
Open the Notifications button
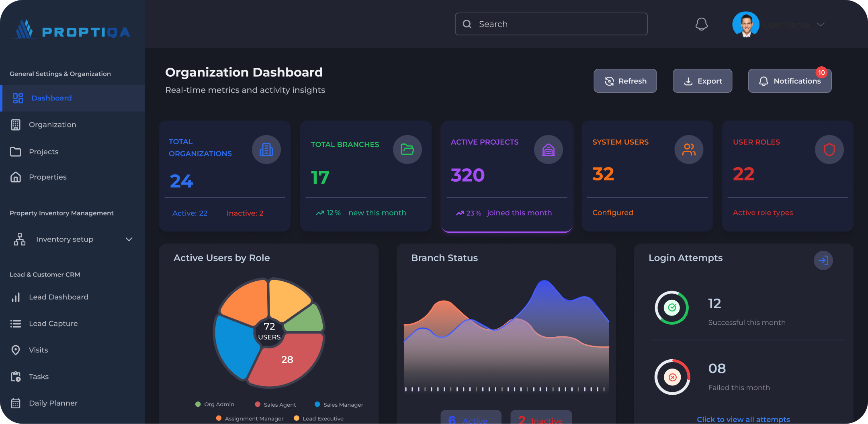pos(790,81)
